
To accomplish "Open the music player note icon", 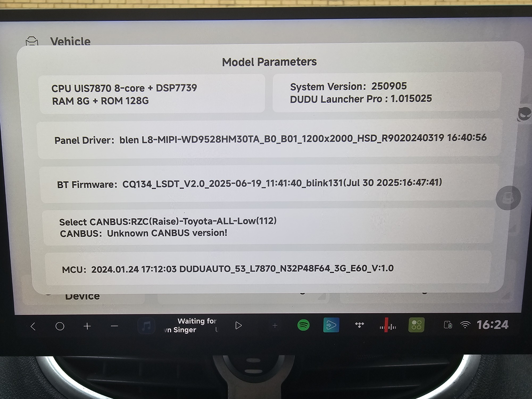I will [146, 326].
